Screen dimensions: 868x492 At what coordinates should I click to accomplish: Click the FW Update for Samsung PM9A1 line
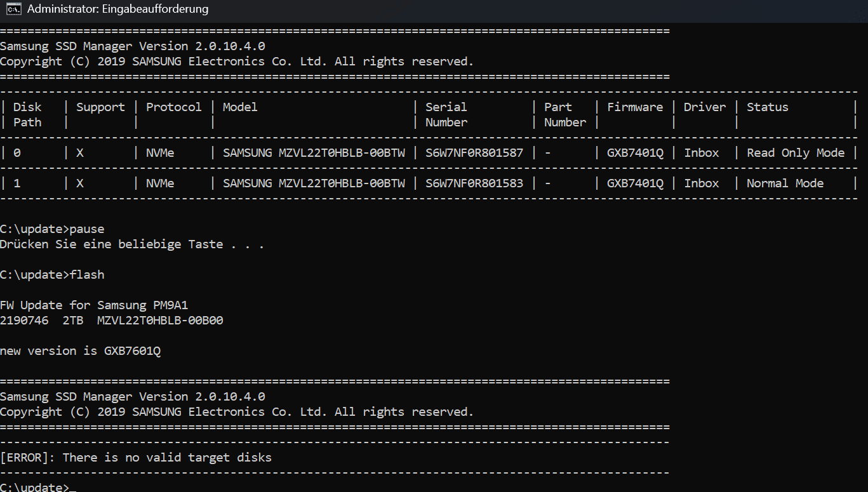click(94, 305)
